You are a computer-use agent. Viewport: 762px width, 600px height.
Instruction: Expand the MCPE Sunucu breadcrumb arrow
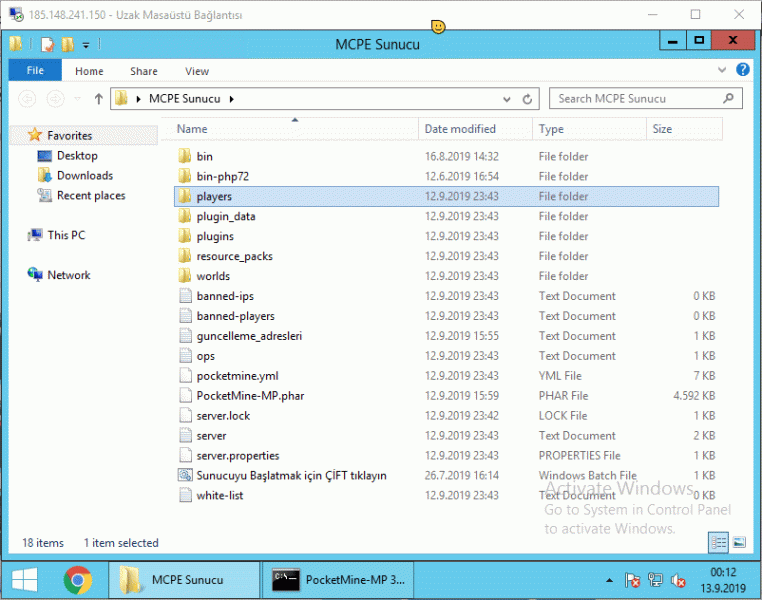click(x=231, y=99)
